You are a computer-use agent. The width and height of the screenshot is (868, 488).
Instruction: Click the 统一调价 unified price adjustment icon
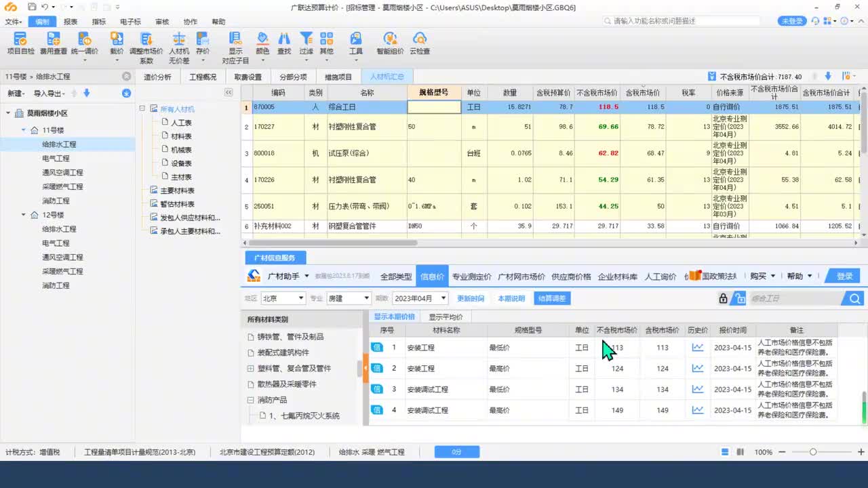coord(84,39)
